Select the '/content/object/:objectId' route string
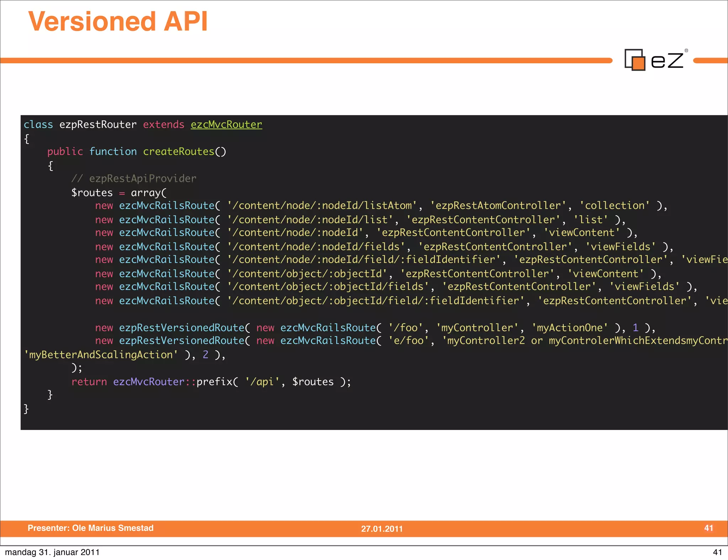The image size is (728, 560). 307,274
